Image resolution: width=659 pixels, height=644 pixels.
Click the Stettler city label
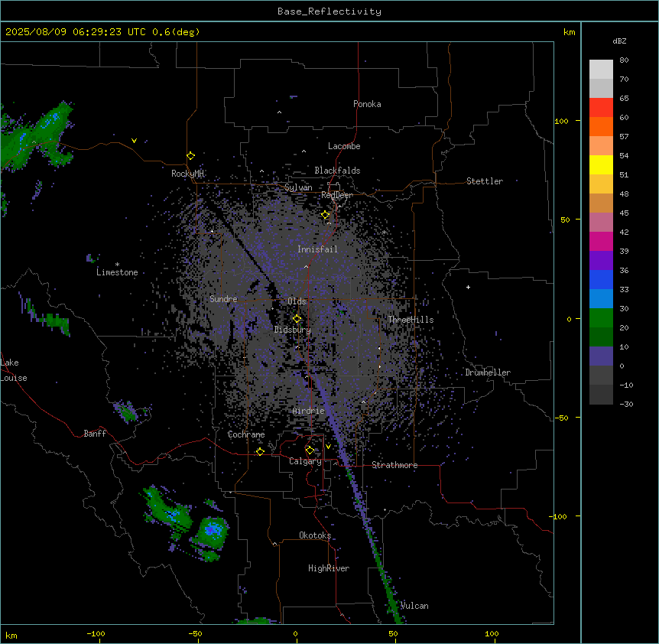click(x=485, y=181)
